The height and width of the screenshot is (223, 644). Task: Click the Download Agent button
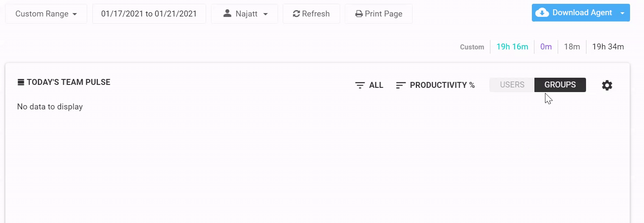coord(574,13)
